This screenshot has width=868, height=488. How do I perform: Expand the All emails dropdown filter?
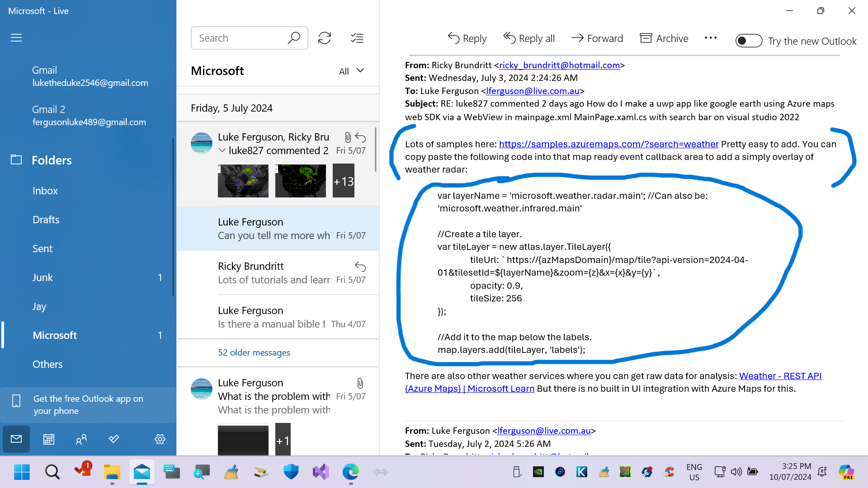click(x=351, y=70)
